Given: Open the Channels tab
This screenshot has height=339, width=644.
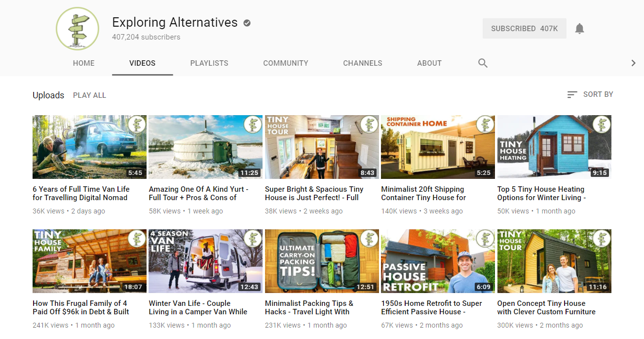Looking at the screenshot, I should (x=363, y=63).
